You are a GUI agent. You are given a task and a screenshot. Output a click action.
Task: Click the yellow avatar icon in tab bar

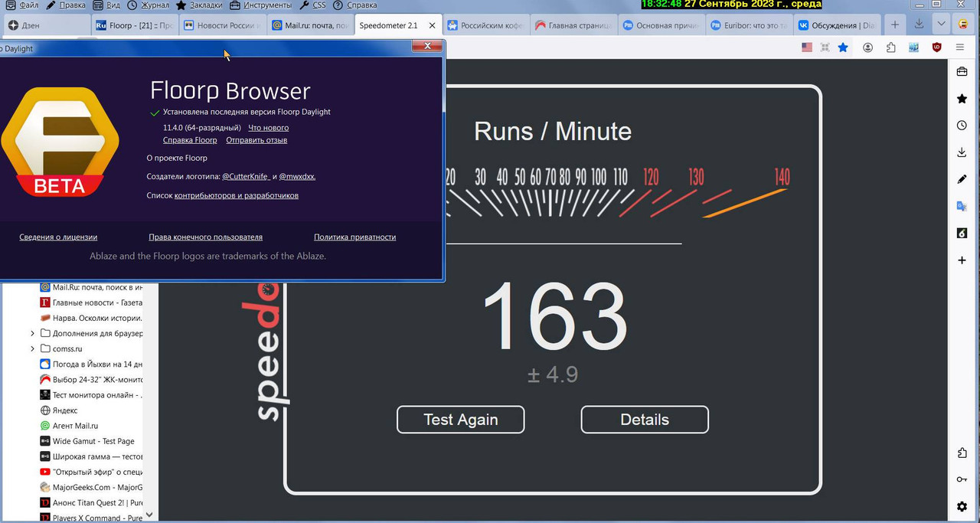(963, 25)
